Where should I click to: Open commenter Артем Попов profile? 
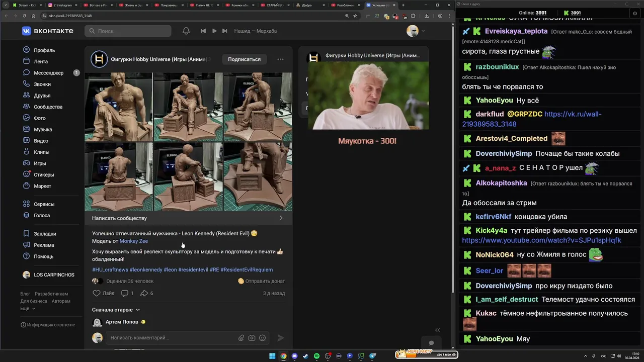tap(122, 322)
